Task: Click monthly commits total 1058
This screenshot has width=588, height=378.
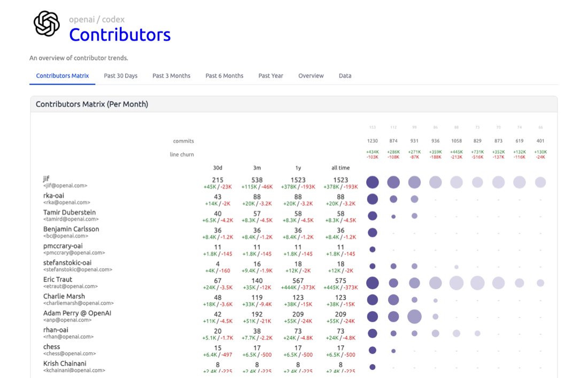Action: [457, 141]
